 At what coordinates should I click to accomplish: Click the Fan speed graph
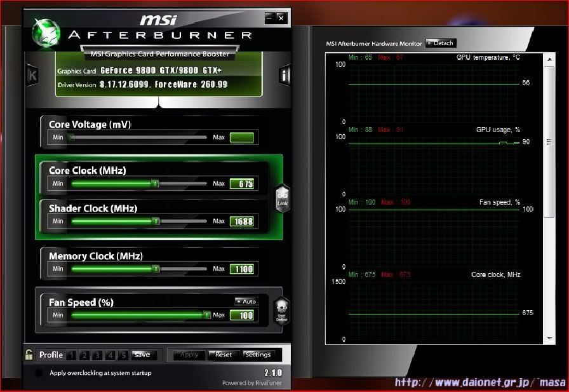[x=434, y=238]
